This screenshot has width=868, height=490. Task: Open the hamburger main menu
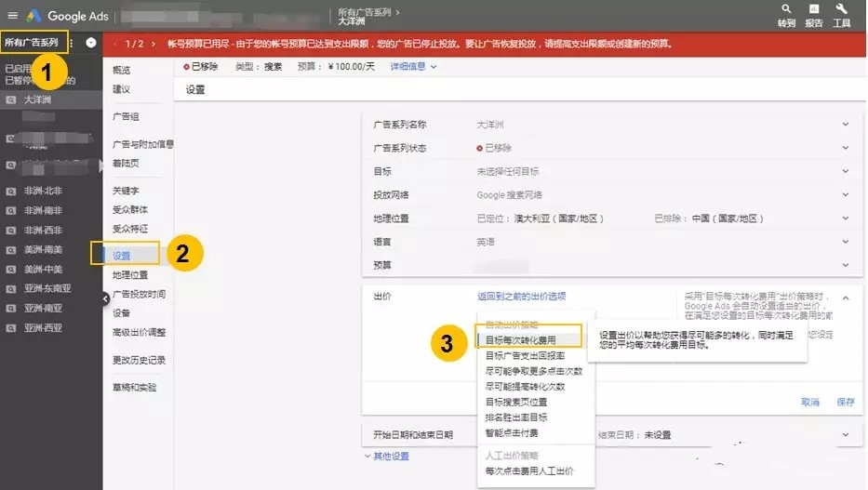point(12,15)
